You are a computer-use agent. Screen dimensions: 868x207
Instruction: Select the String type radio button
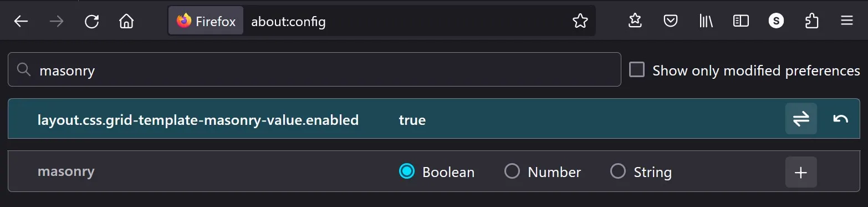pyautogui.click(x=617, y=171)
